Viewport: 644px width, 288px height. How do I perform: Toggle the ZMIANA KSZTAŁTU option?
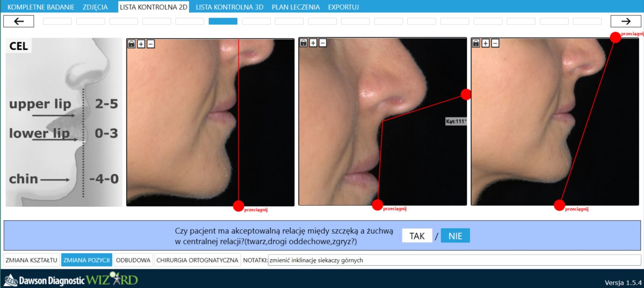point(31,260)
